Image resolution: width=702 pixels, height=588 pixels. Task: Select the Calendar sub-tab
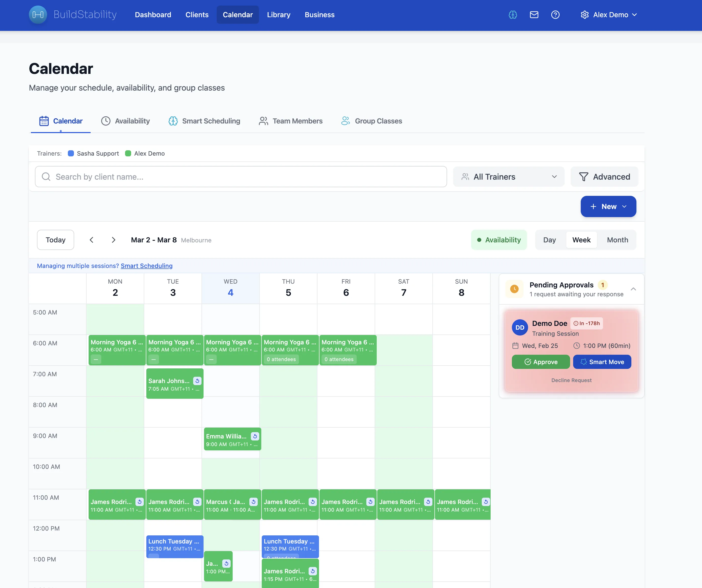click(61, 121)
